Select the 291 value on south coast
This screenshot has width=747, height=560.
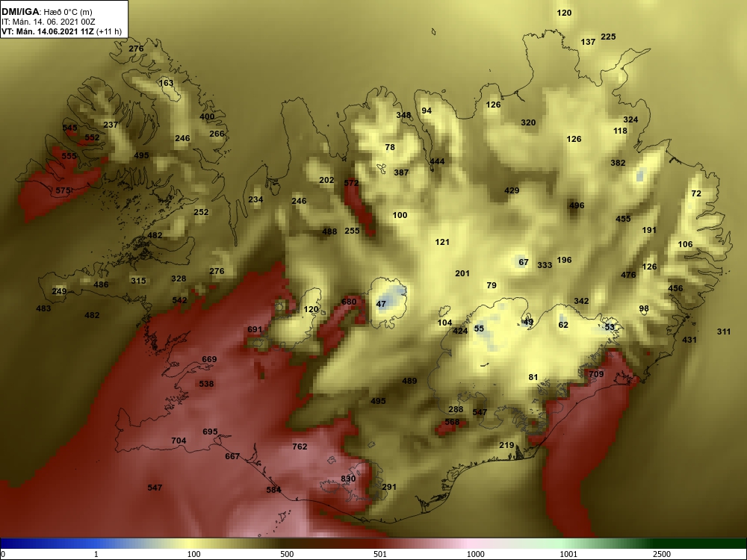point(389,487)
